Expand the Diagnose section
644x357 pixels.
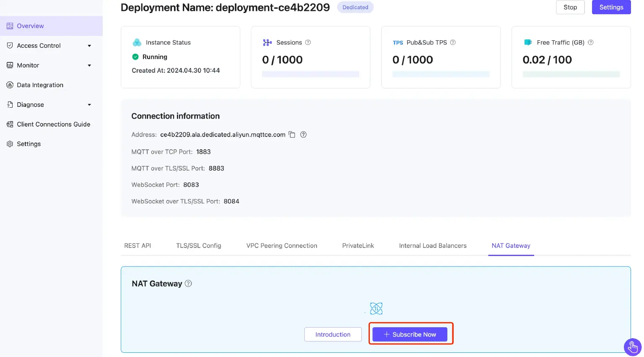89,104
